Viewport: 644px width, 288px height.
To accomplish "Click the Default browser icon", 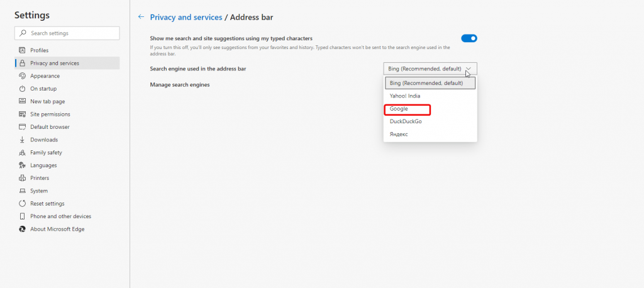I will (x=22, y=127).
